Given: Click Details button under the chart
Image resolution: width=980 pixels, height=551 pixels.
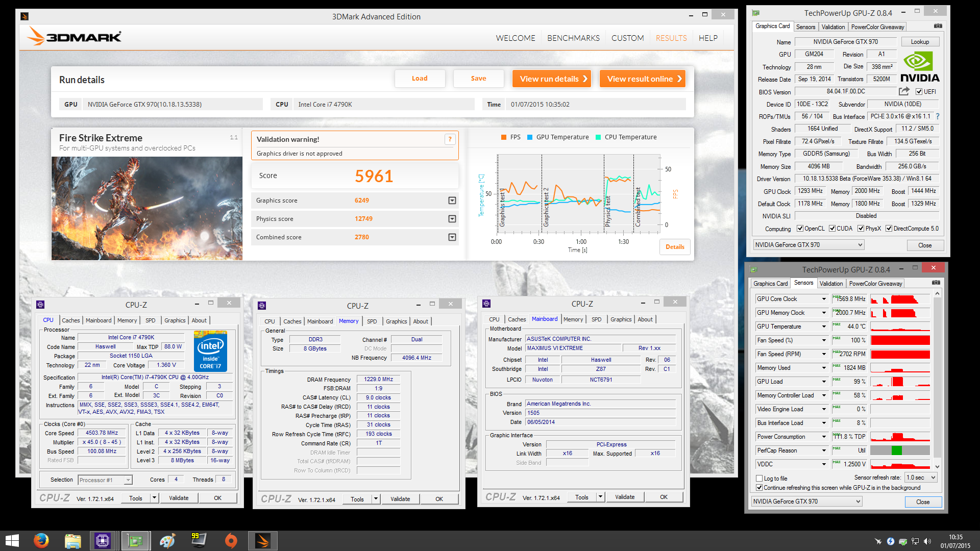Looking at the screenshot, I should [675, 247].
